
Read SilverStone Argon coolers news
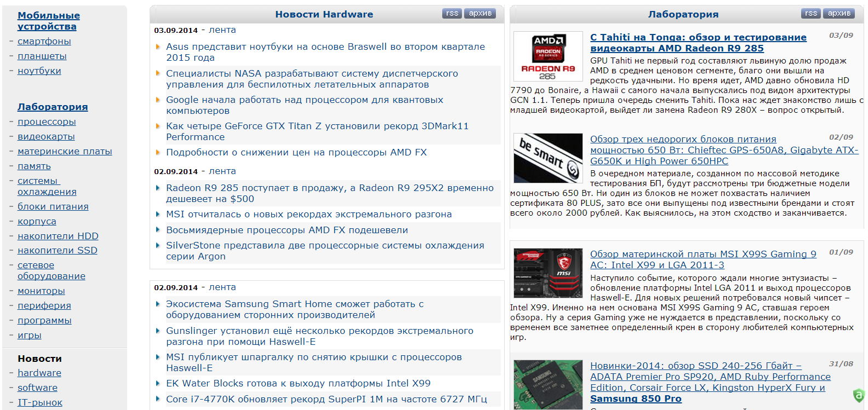[x=325, y=251]
